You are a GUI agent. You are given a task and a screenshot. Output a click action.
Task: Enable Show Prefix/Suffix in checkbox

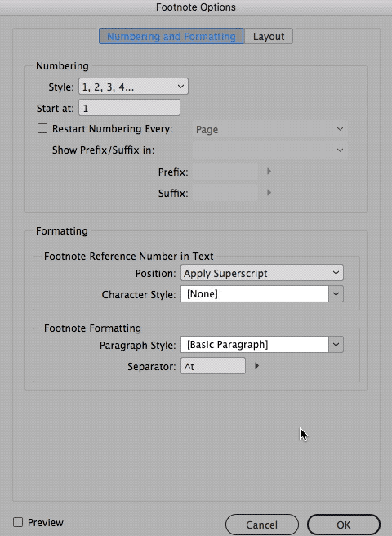click(x=42, y=150)
